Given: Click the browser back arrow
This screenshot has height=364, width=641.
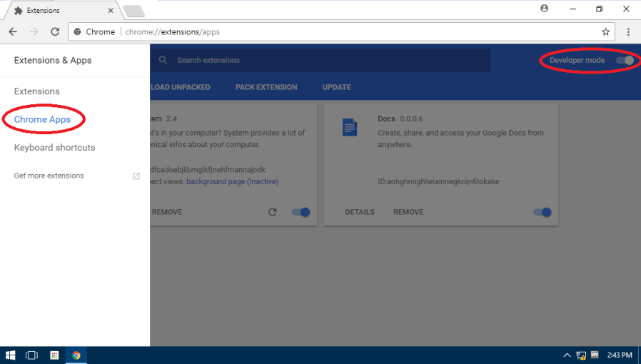Looking at the screenshot, I should point(13,32).
